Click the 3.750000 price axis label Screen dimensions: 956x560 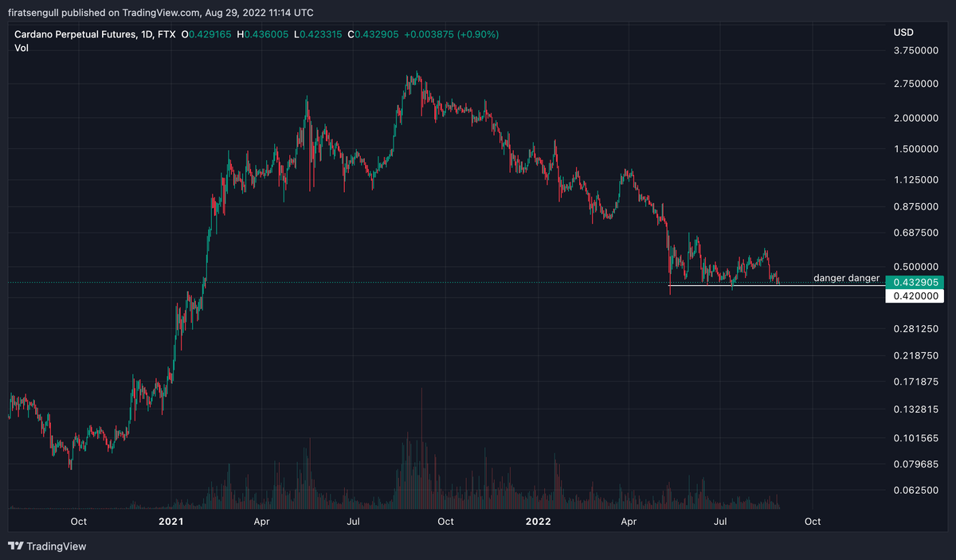(x=916, y=50)
